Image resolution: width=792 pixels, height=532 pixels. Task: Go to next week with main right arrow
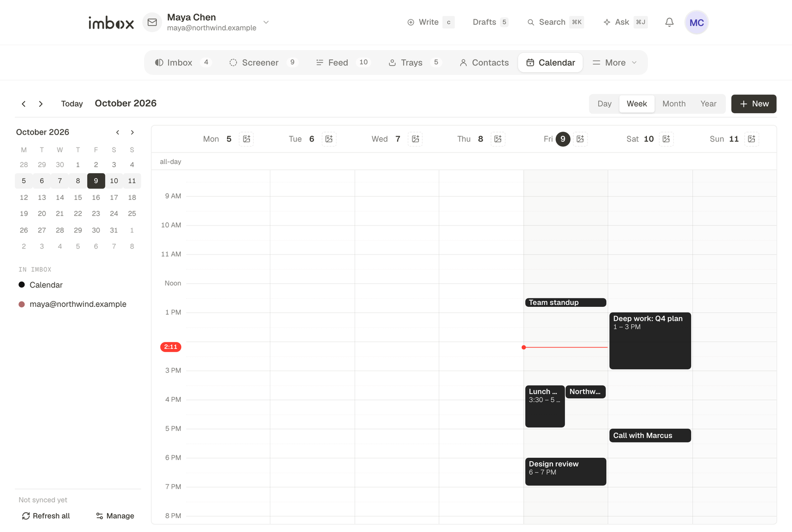[x=41, y=104]
